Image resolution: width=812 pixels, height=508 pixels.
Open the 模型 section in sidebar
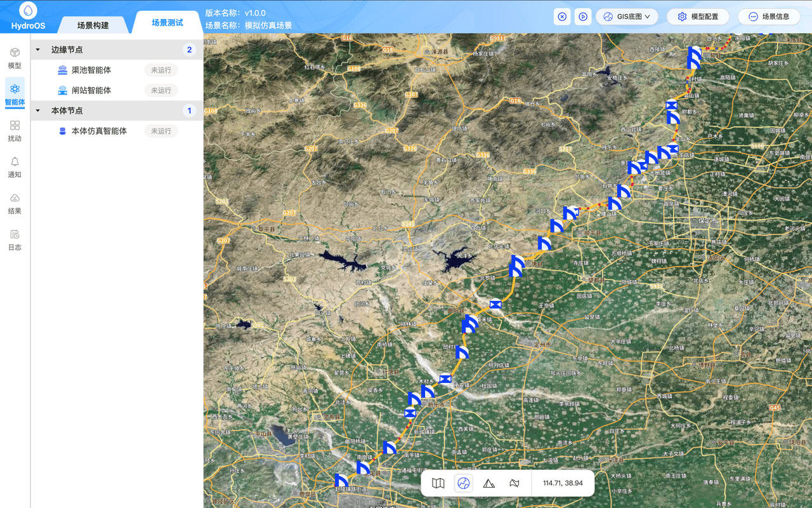15,58
